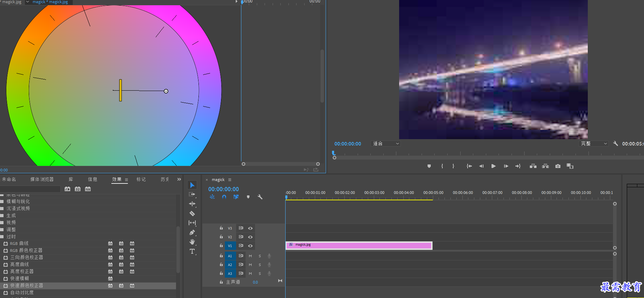This screenshot has height=298, width=644.
Task: Expand the 沉浸式视频 effects folder
Action: click(2, 209)
